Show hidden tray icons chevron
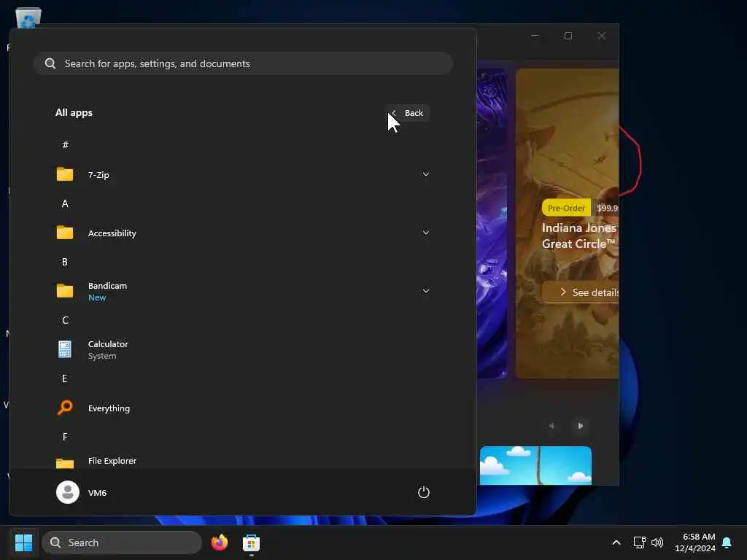This screenshot has width=747, height=560. (x=616, y=542)
